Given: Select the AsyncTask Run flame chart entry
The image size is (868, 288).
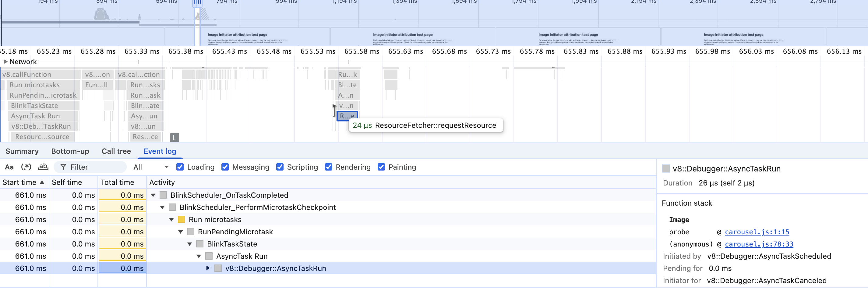Looking at the screenshot, I should [x=43, y=116].
